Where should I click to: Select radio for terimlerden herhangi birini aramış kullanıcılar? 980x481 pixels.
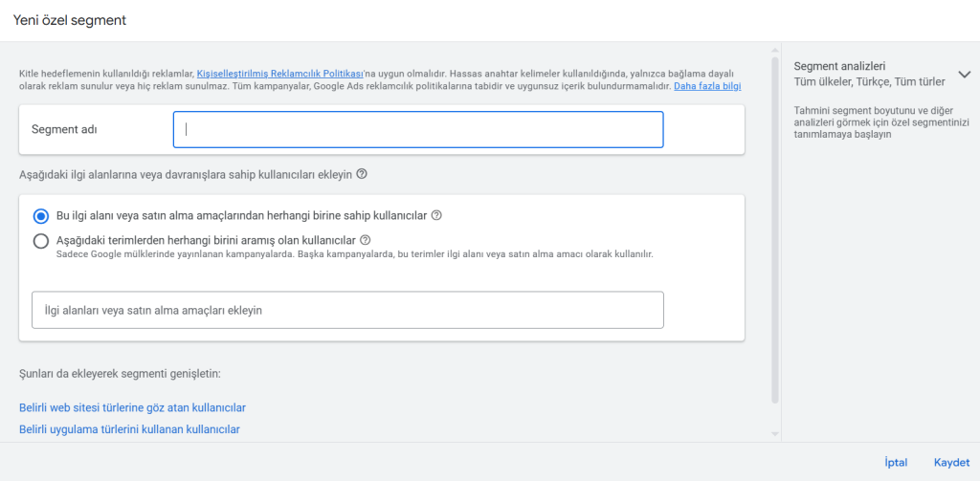[41, 241]
